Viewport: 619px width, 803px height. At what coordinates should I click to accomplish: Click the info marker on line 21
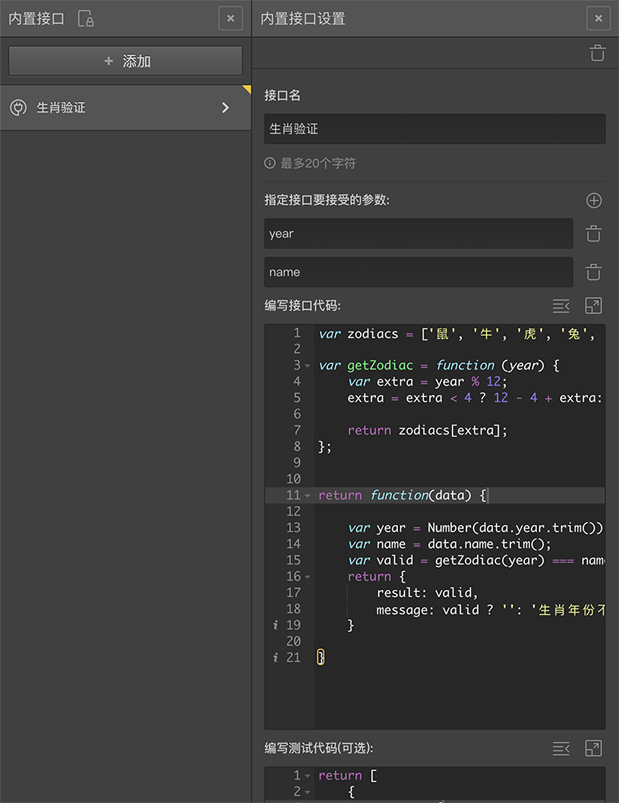[x=275, y=658]
